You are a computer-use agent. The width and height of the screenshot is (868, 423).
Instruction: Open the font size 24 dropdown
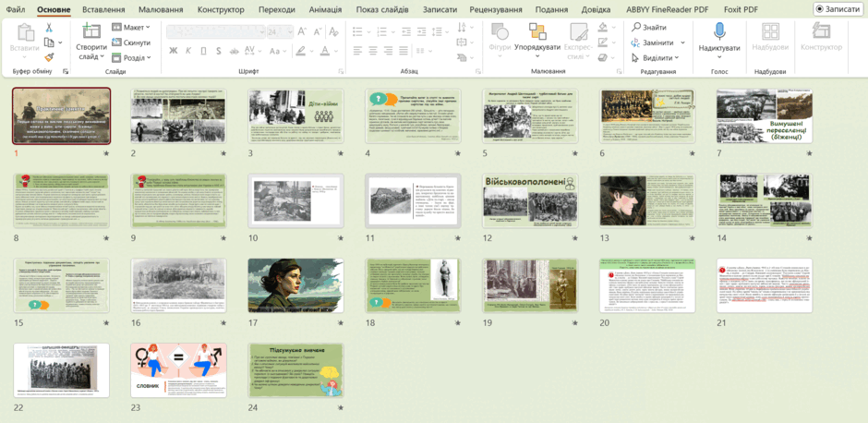coord(288,31)
